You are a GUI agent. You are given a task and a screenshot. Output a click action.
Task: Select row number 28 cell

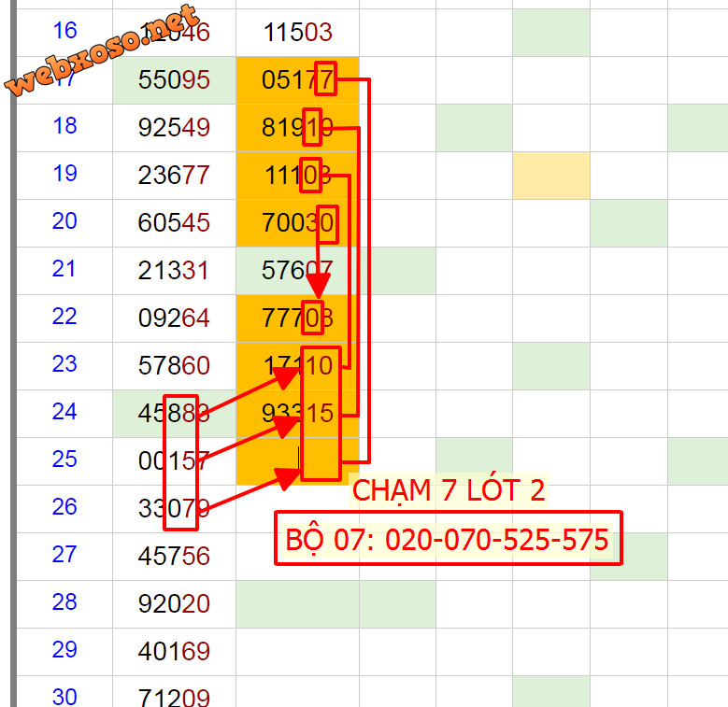click(64, 604)
